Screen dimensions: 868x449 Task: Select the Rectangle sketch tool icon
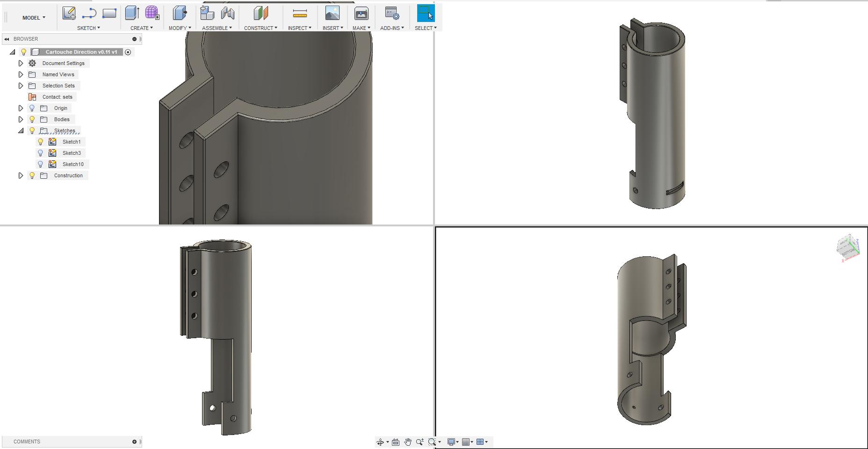(109, 13)
